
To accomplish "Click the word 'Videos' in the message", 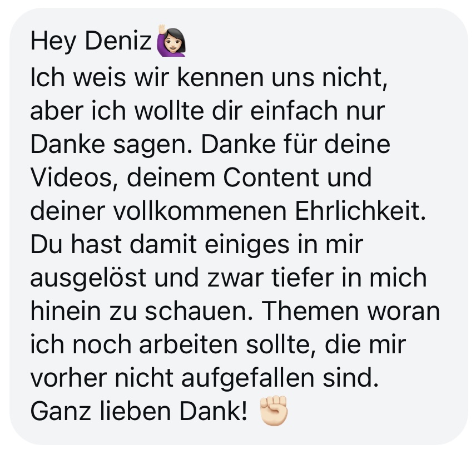I will (72, 177).
